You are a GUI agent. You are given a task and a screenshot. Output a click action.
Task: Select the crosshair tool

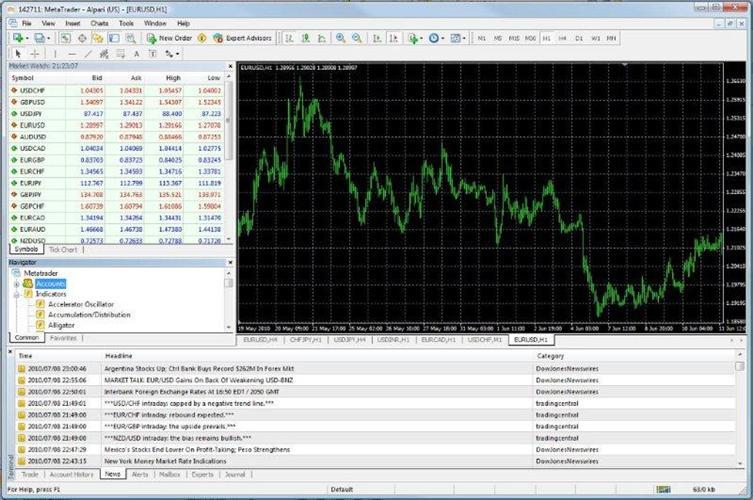tap(35, 54)
